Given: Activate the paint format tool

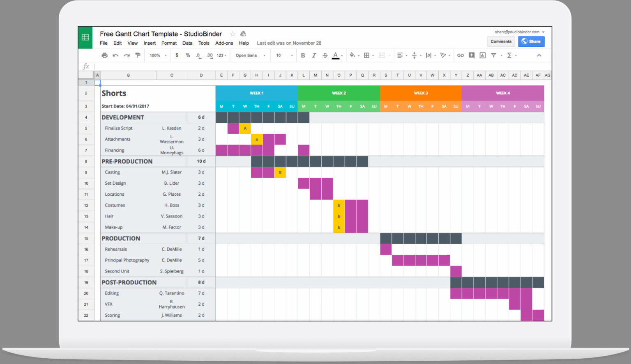Looking at the screenshot, I should (138, 55).
